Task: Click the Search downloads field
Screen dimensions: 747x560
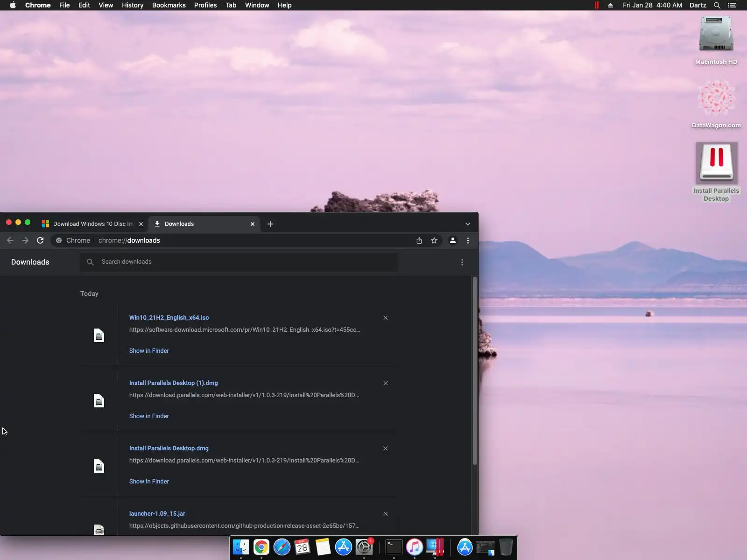Action: coord(239,262)
